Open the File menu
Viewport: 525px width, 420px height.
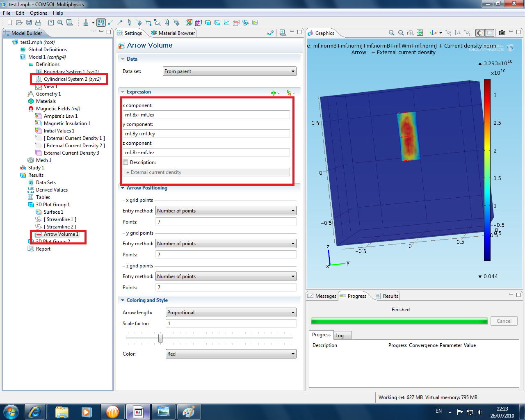(x=7, y=13)
